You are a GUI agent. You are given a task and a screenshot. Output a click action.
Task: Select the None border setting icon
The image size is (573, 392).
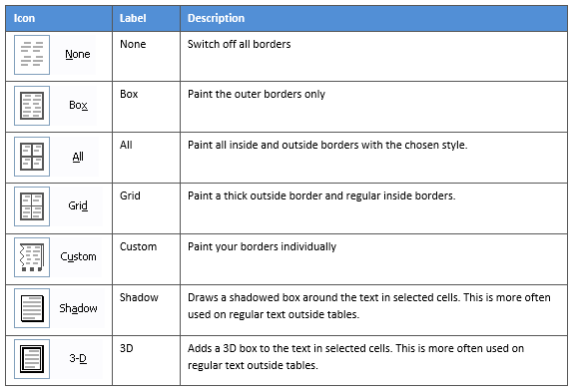coord(32,55)
